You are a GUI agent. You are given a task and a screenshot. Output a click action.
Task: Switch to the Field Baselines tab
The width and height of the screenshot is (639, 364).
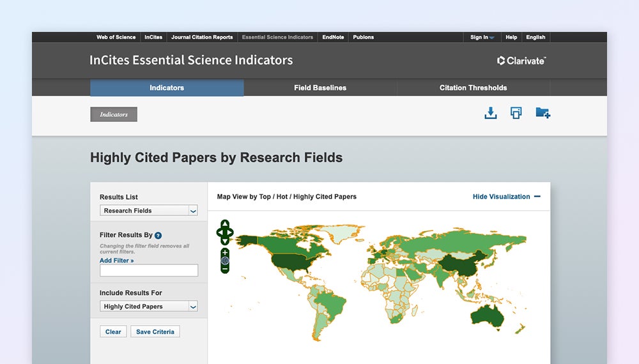(320, 87)
